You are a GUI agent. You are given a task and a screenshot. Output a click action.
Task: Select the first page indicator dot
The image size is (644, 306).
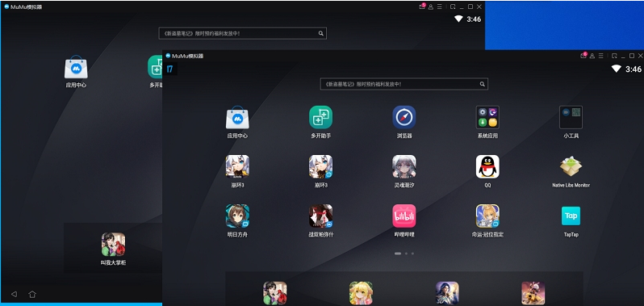[x=398, y=254]
